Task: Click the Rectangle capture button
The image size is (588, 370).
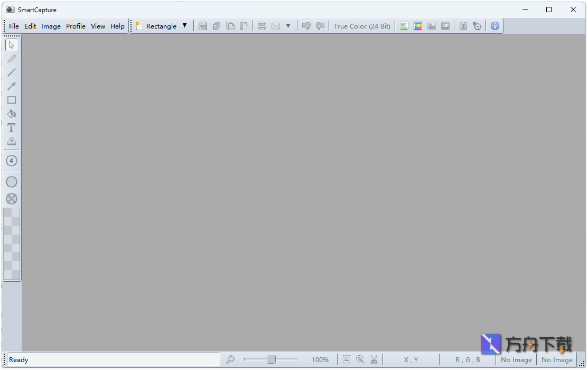Action: (x=156, y=26)
